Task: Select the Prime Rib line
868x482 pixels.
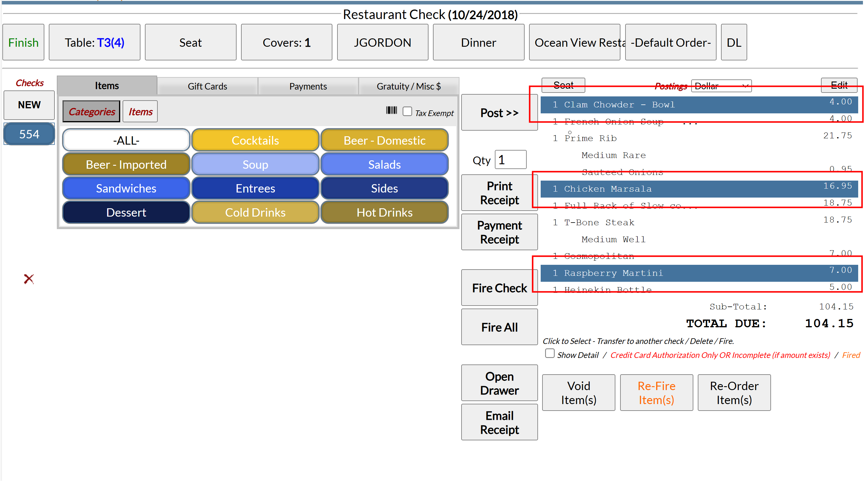Action: click(x=699, y=138)
